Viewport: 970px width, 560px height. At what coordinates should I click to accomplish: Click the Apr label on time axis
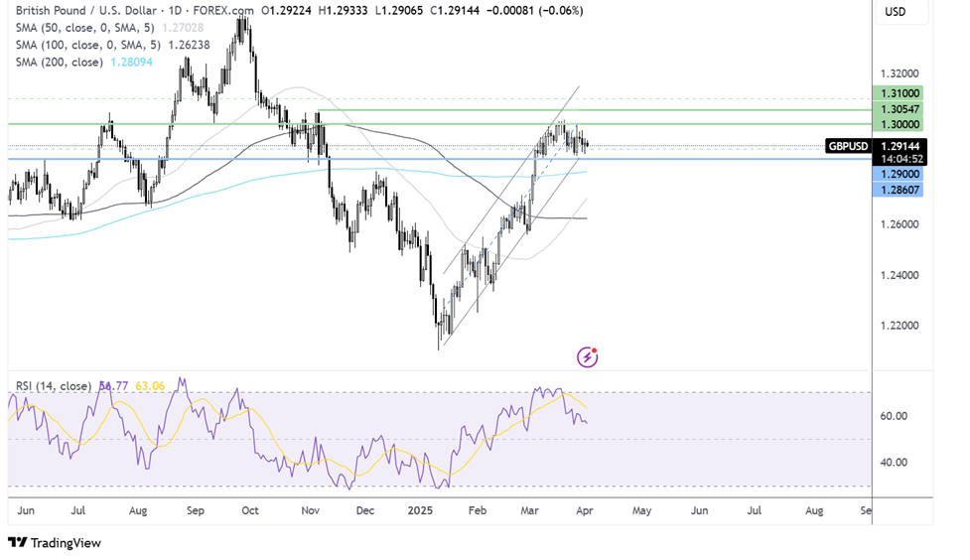[585, 511]
